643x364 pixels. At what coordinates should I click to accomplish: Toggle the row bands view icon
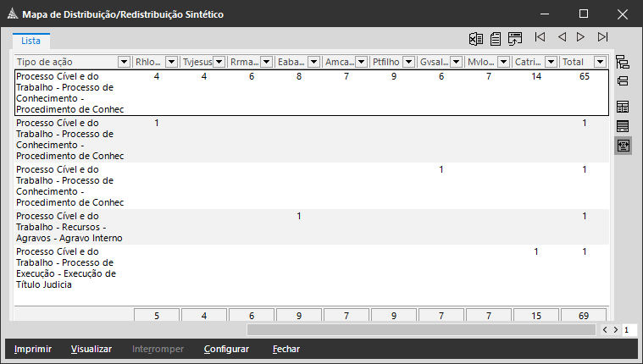tap(623, 126)
